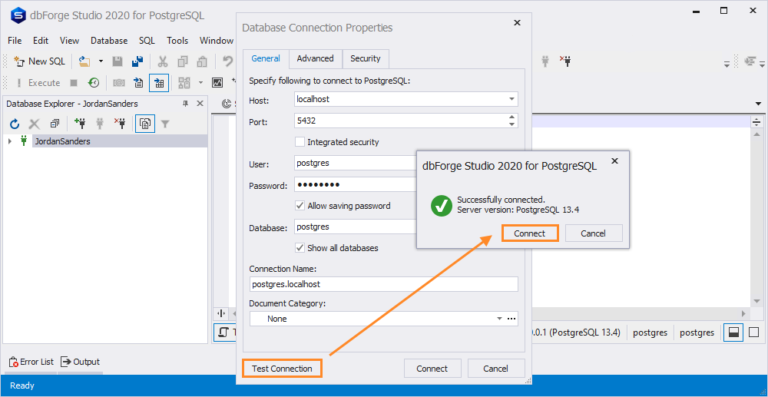Click Cancel in the success message box

tap(594, 234)
